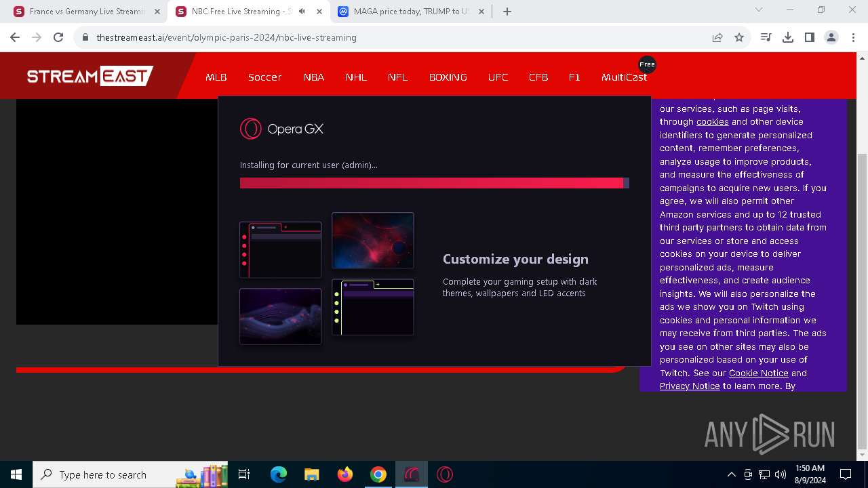
Task: Open Chrome media control icon
Action: 766,37
